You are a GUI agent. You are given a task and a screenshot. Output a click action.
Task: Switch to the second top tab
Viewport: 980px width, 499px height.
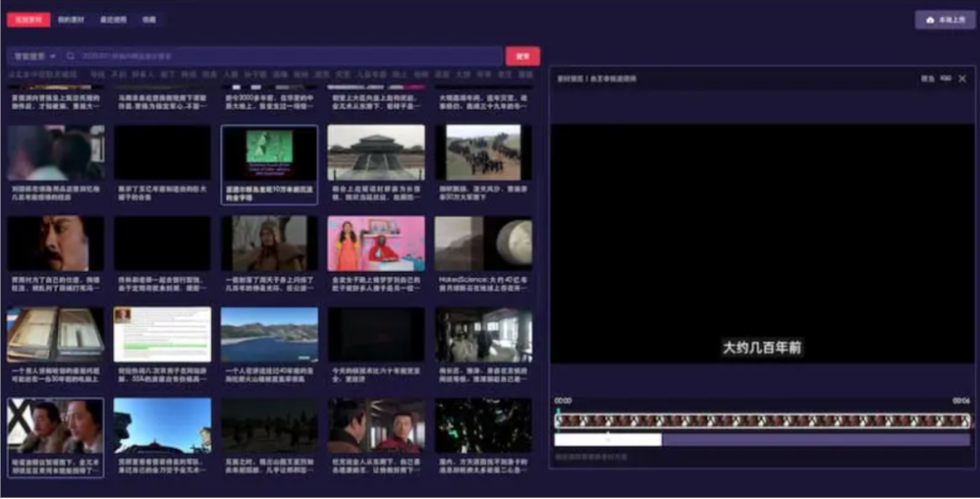tap(71, 20)
